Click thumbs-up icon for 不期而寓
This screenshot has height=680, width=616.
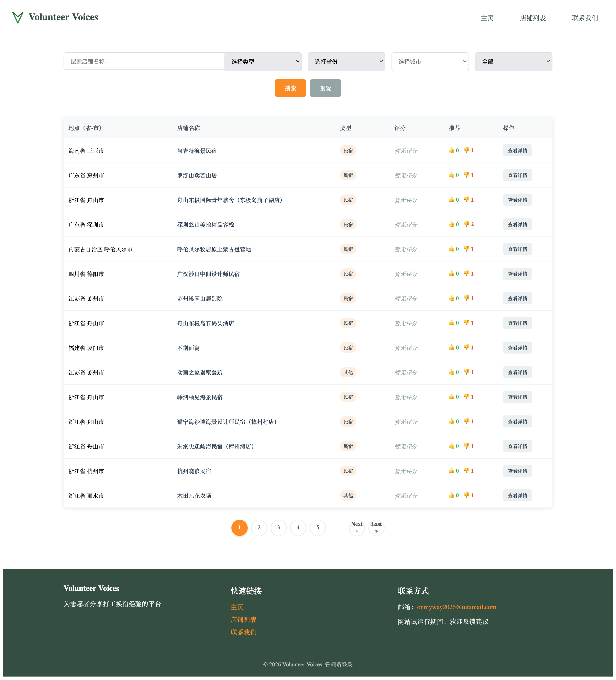click(x=451, y=347)
